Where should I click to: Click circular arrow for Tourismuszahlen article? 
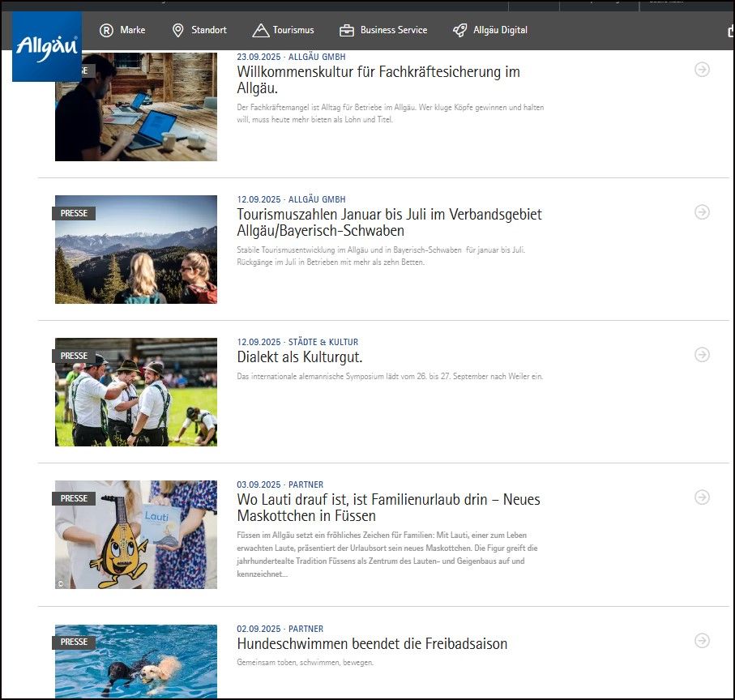[701, 211]
